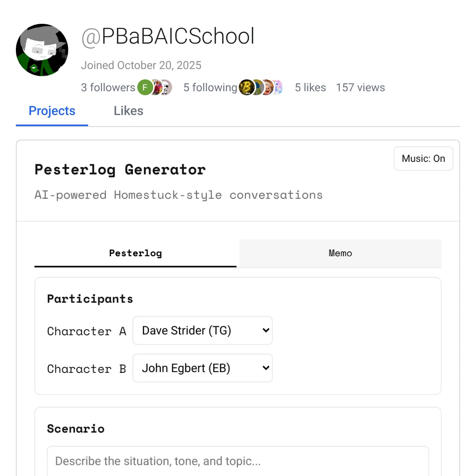Click the 5 likes count

[310, 88]
